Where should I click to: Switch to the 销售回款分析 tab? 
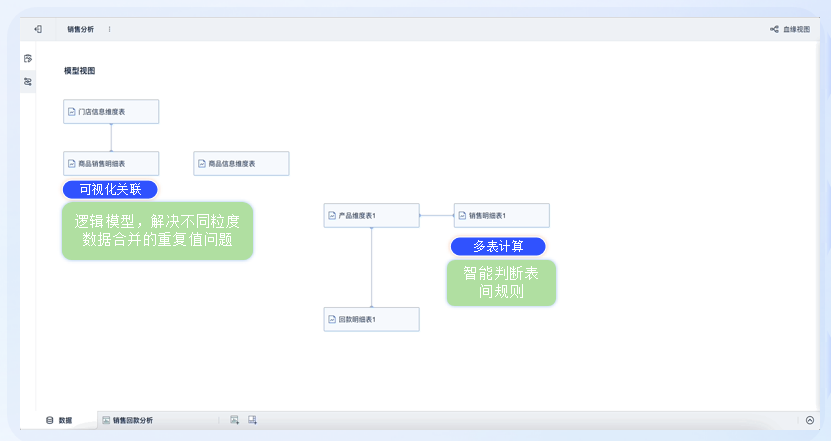point(127,420)
